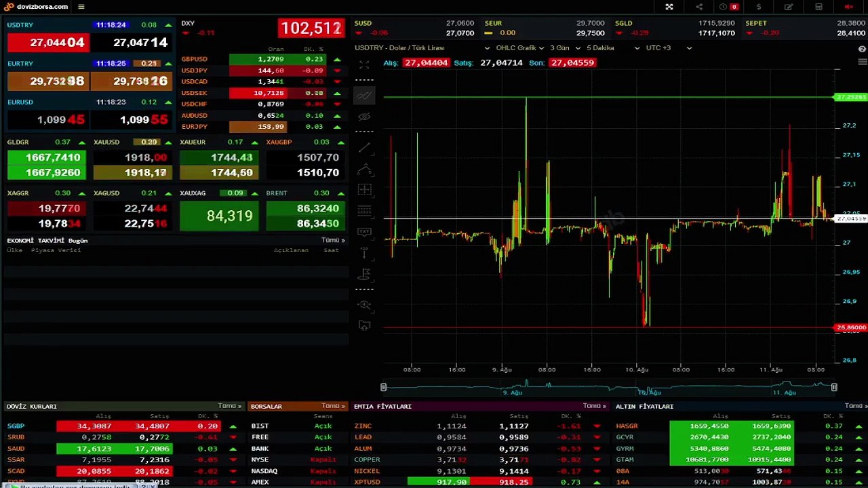
Task: Open the BRENT oil tile
Action: tap(304, 209)
